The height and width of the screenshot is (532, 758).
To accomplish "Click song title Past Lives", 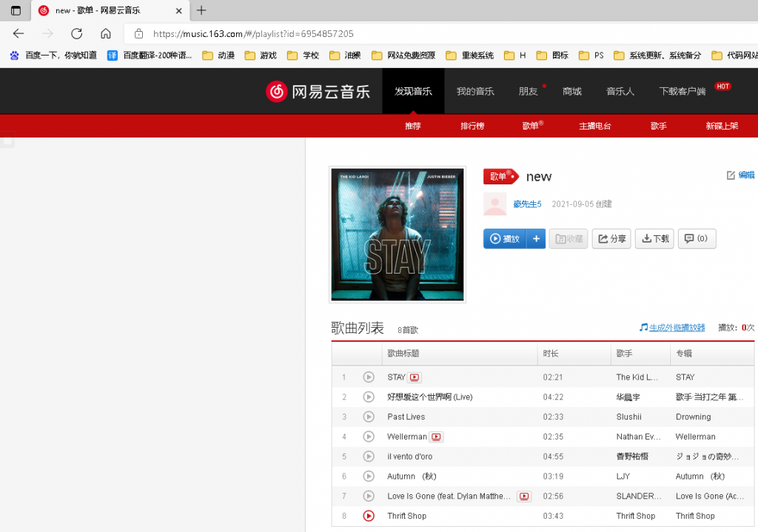I will coord(406,417).
